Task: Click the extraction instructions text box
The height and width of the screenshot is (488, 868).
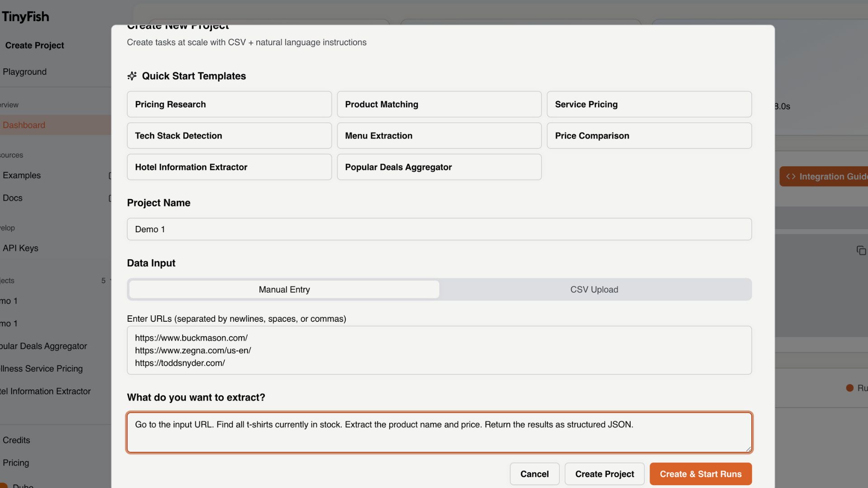Action: click(x=439, y=432)
